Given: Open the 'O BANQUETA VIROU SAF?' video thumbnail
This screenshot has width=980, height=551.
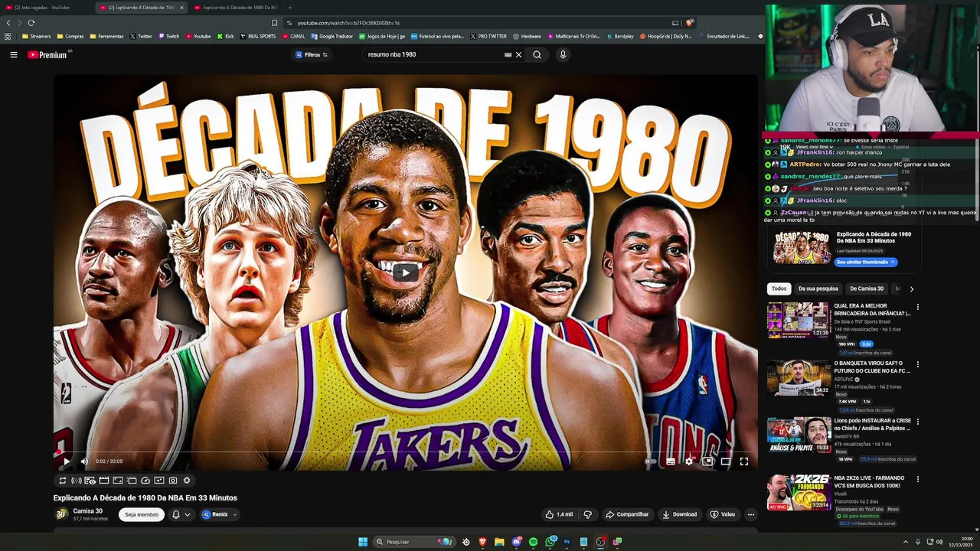Looking at the screenshot, I should click(799, 377).
